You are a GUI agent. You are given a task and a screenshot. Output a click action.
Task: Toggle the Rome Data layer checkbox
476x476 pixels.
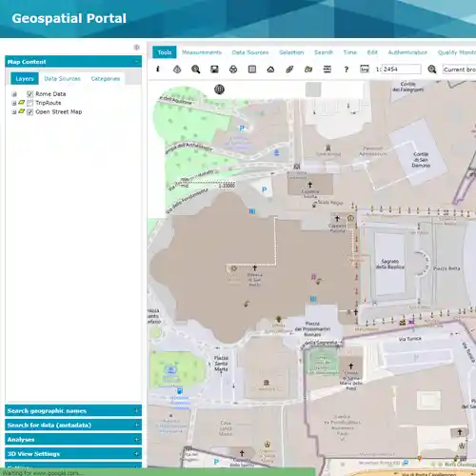[30, 94]
